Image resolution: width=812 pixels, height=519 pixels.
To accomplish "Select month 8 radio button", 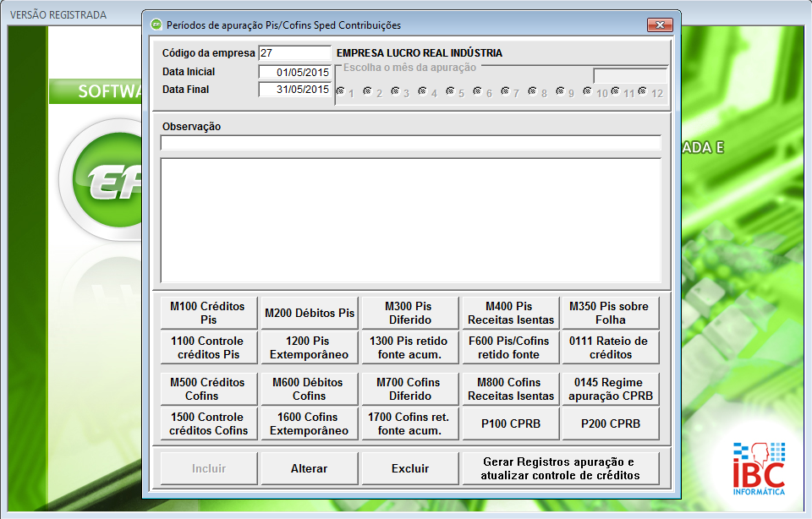I will point(532,91).
